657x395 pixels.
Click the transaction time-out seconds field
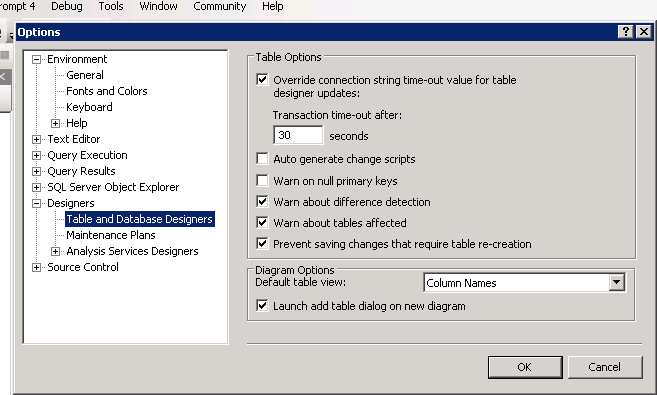(298, 135)
